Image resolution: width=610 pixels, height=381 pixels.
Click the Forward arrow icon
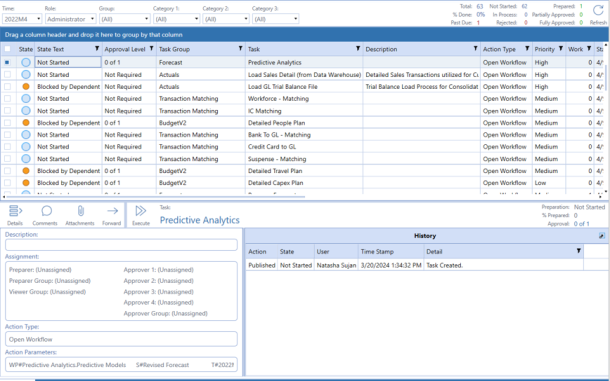tap(112, 211)
